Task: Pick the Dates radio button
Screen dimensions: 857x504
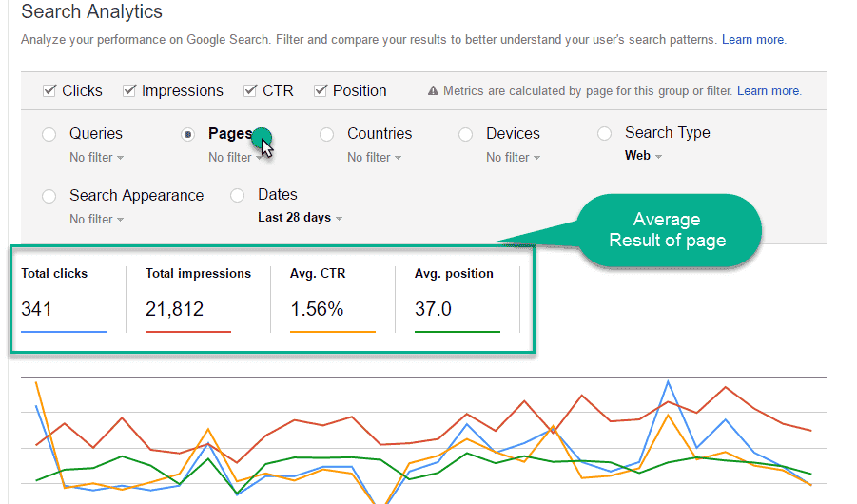Action: point(237,196)
